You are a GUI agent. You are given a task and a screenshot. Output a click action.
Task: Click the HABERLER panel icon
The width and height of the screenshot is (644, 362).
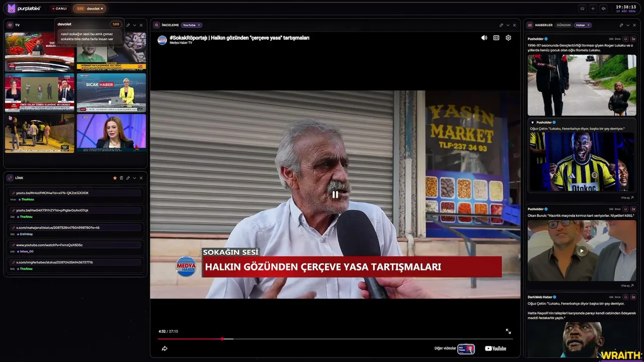pos(530,25)
